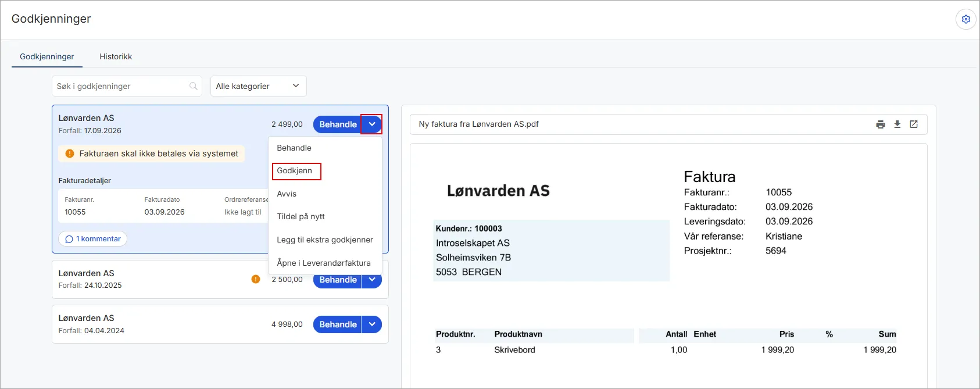Screen dimensions: 980x389
Task: Click sum '1 999,20' in Sum column
Action: (880, 350)
